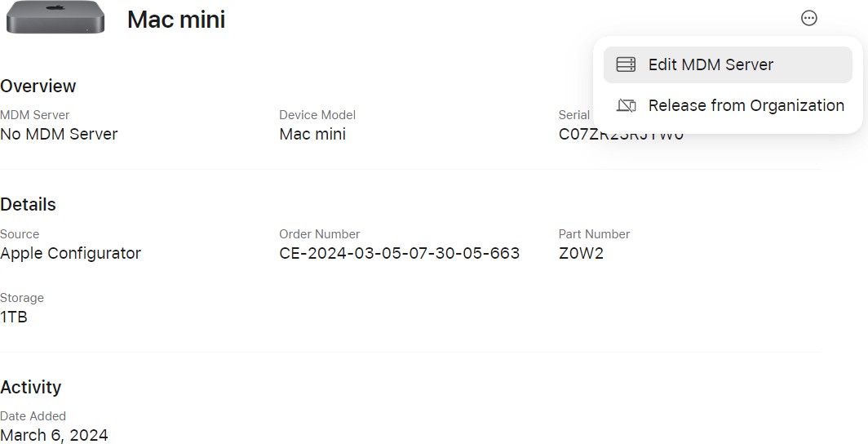The height and width of the screenshot is (444, 868).
Task: Click the Device Model value Mac mini
Action: pos(312,134)
